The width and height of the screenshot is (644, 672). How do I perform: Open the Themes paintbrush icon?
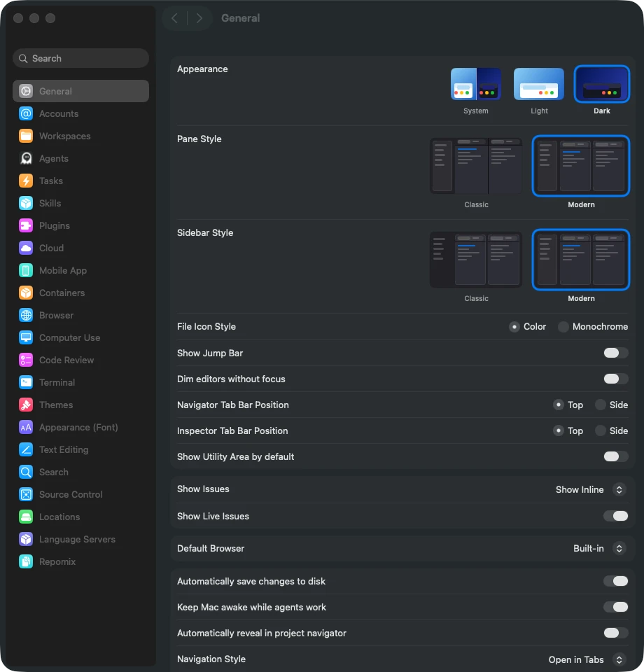tap(26, 405)
